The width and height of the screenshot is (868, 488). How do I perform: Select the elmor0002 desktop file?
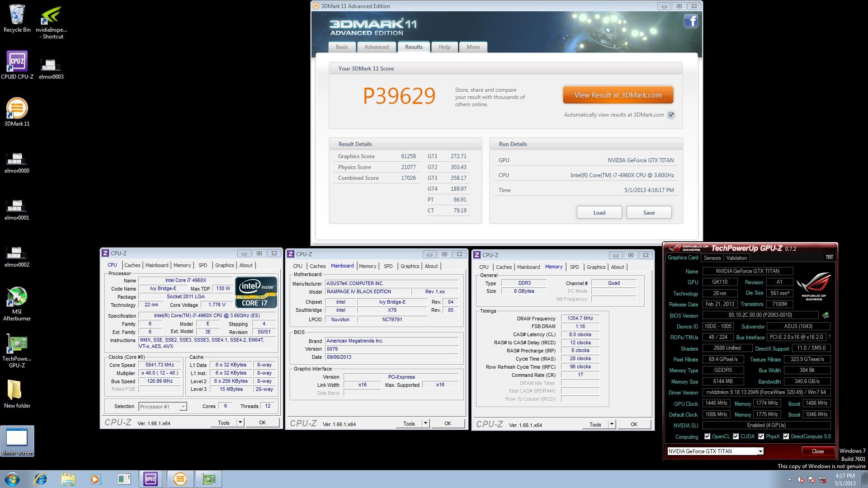click(x=17, y=257)
